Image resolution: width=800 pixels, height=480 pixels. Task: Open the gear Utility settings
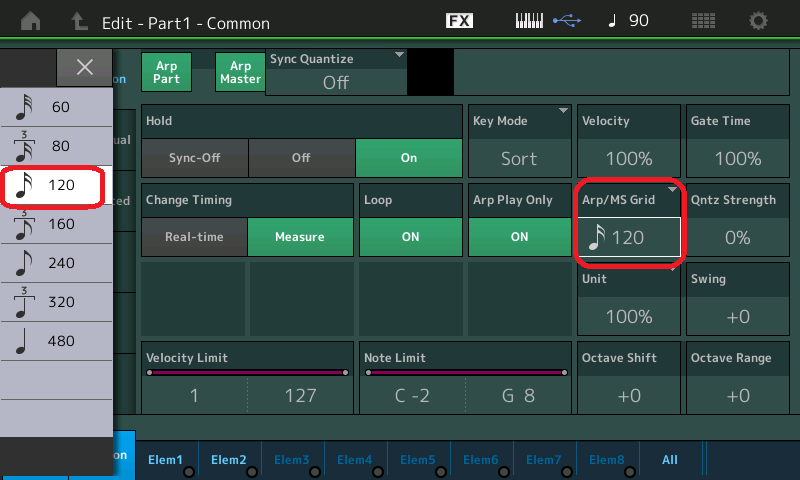(x=759, y=21)
